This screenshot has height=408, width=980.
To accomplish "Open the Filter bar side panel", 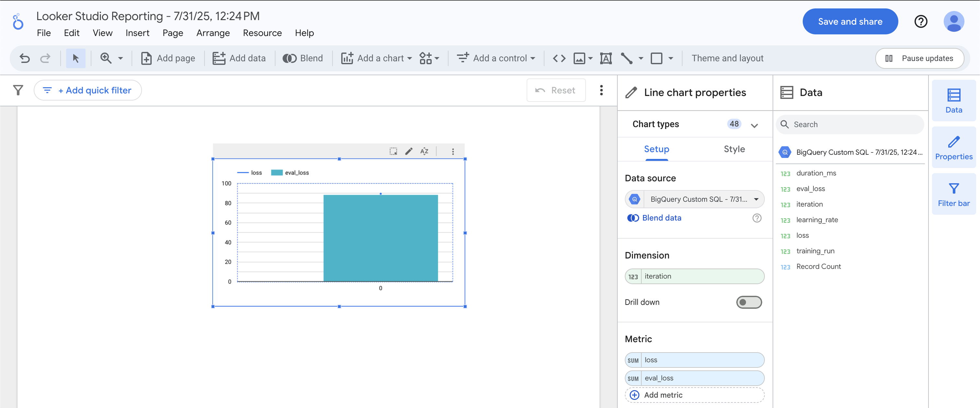I will [953, 194].
